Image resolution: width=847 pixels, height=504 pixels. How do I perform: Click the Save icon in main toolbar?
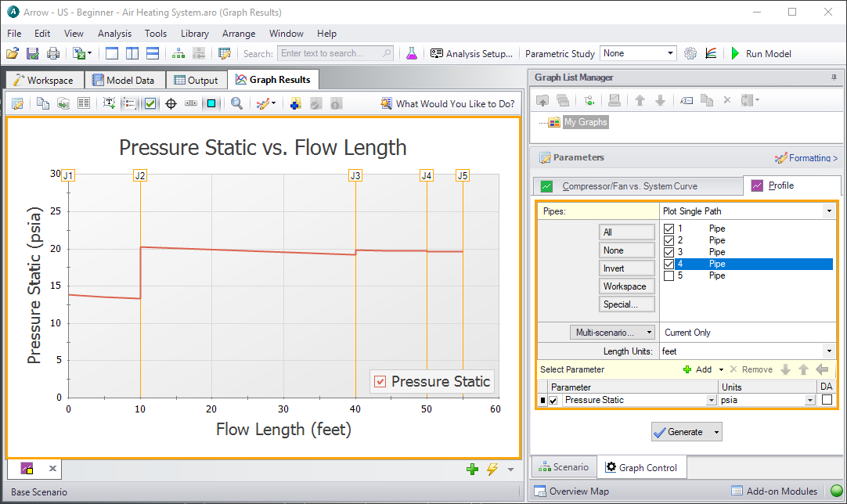32,53
